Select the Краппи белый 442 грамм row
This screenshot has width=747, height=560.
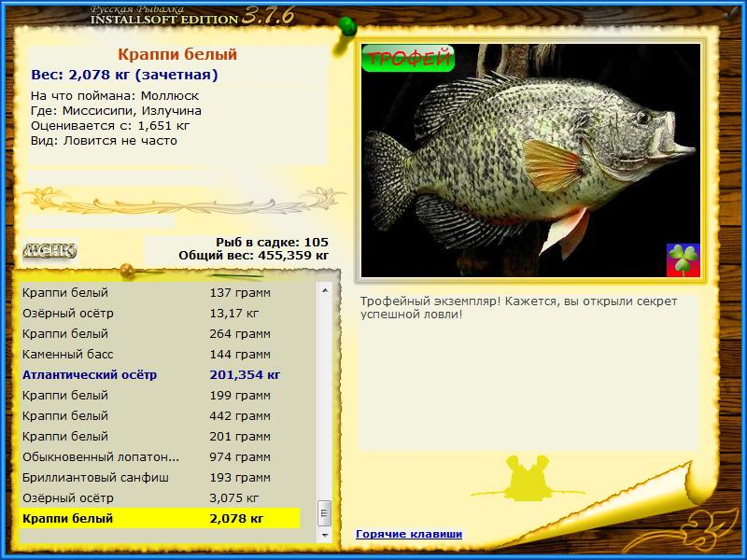tap(161, 415)
